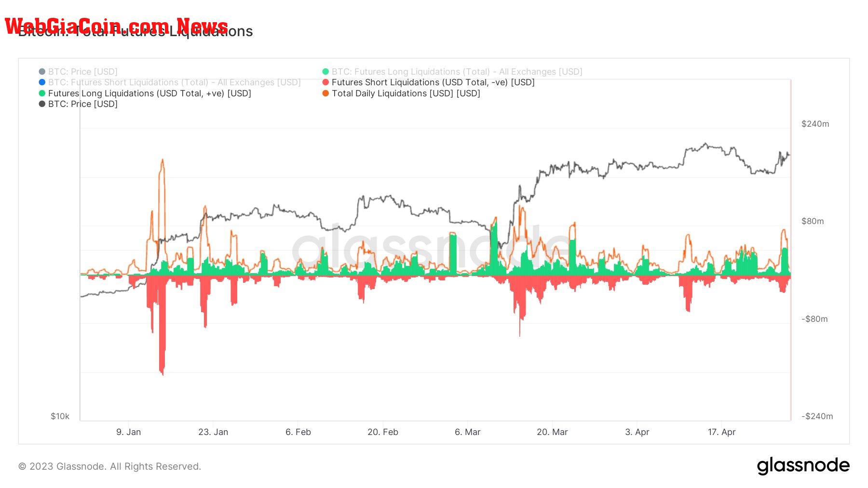
Task: Click the blue Short Liquidations legend dot
Action: [42, 82]
